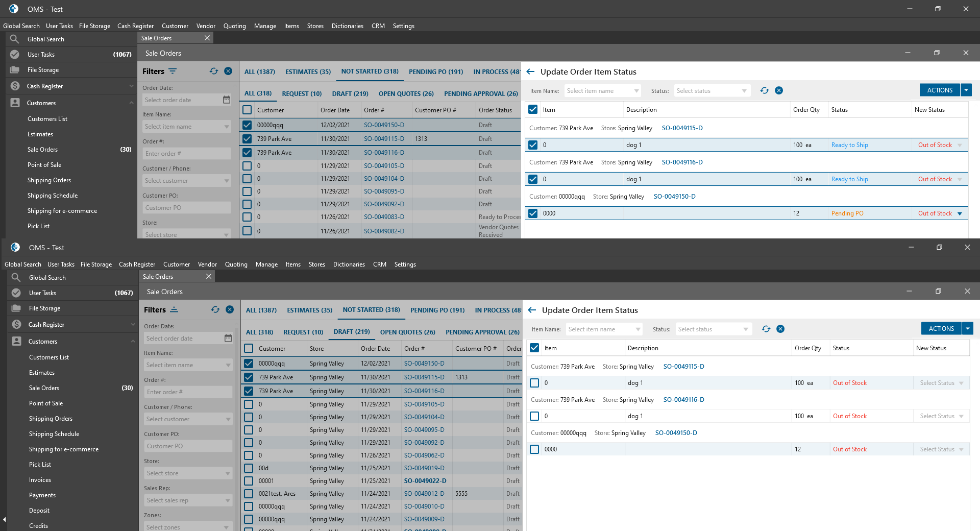Click File Storage folder icon in lower window sidebar
980x531 pixels.
(x=16, y=308)
